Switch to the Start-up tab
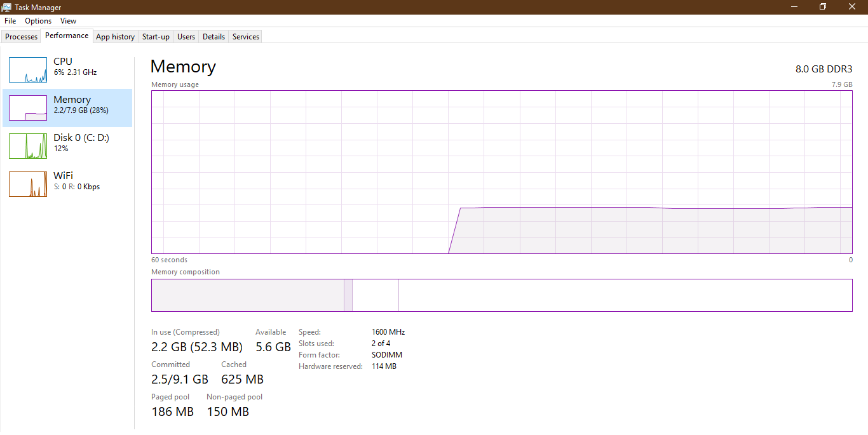This screenshot has height=435, width=868. click(x=155, y=36)
